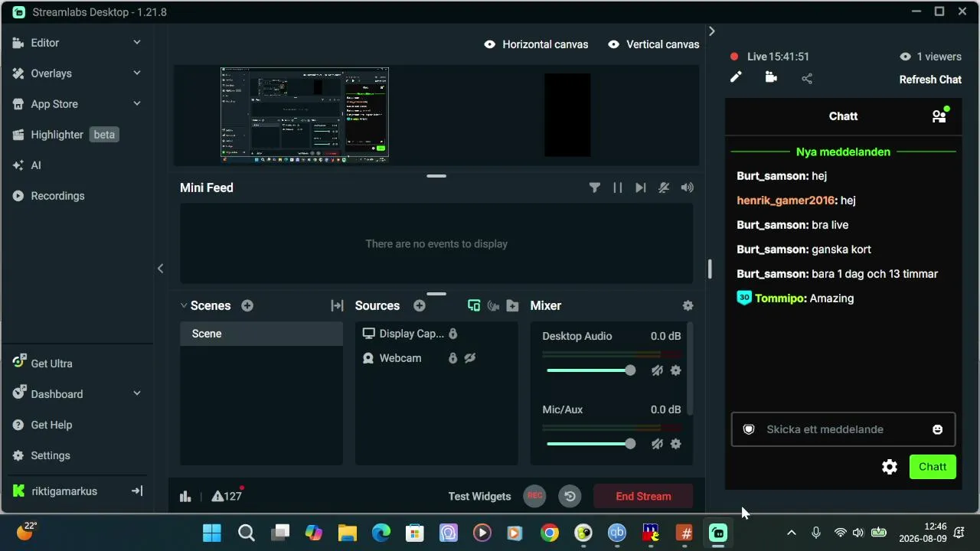Select the horizontal canvas preview thumbnail
The image size is (980, 551).
tap(305, 115)
